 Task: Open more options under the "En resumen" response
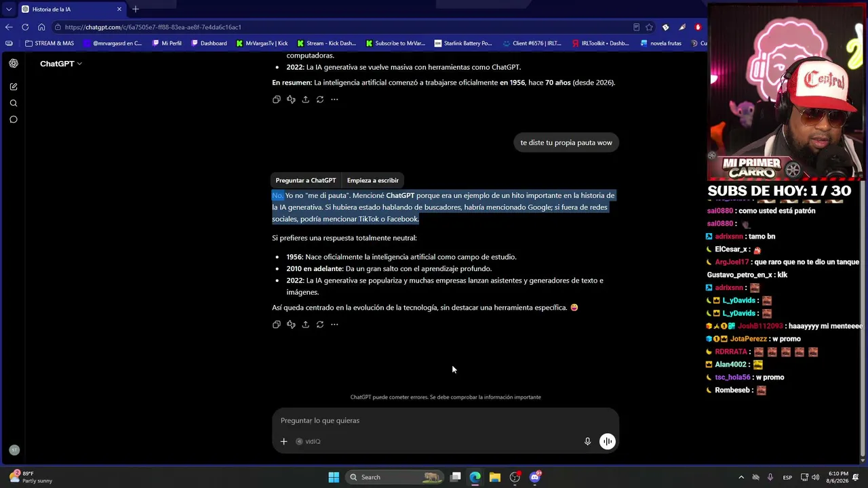(334, 100)
